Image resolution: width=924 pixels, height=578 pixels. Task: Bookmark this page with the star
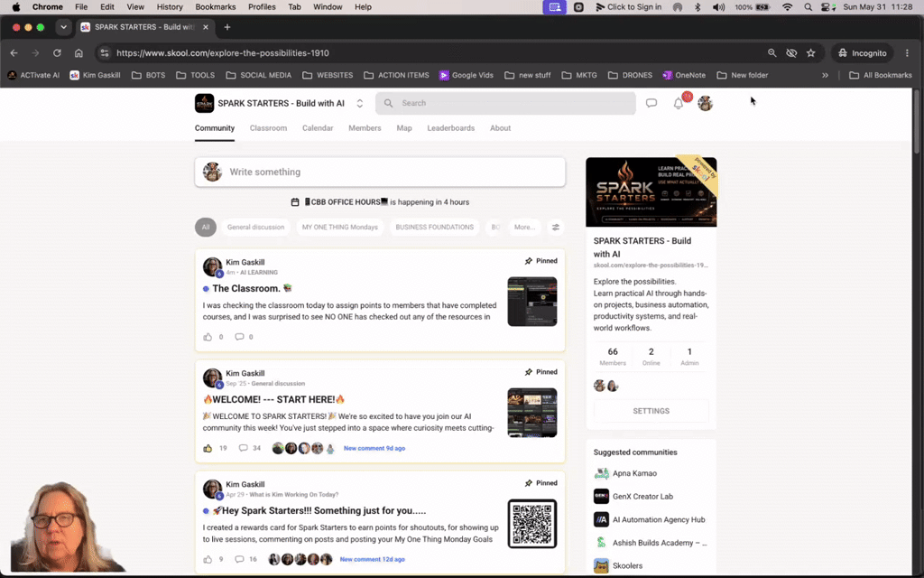[x=811, y=53]
